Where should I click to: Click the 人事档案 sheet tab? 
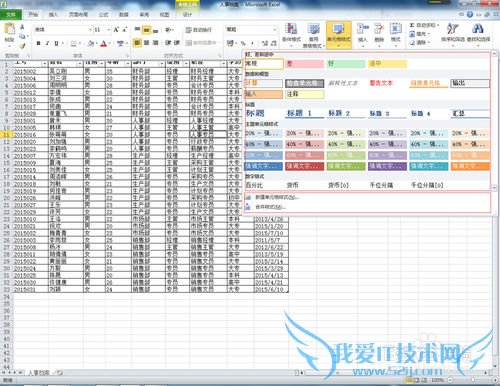coord(38,373)
